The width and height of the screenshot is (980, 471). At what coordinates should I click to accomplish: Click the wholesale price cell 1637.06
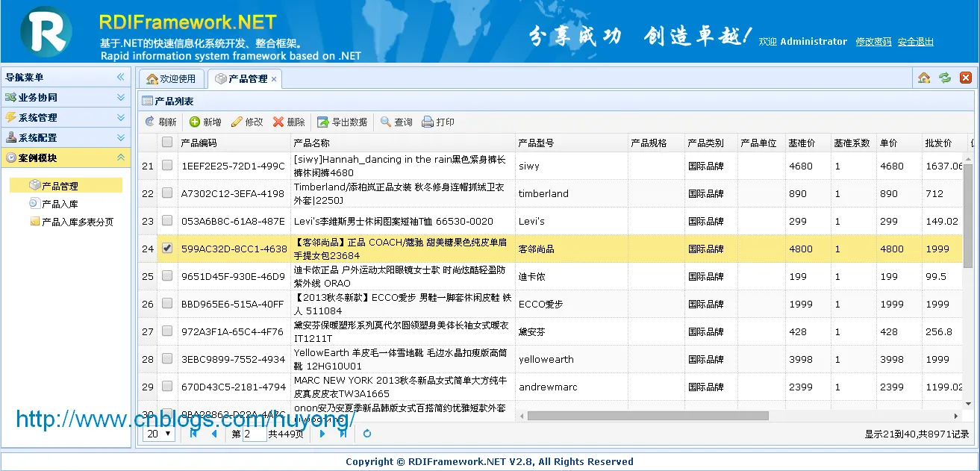[944, 166]
